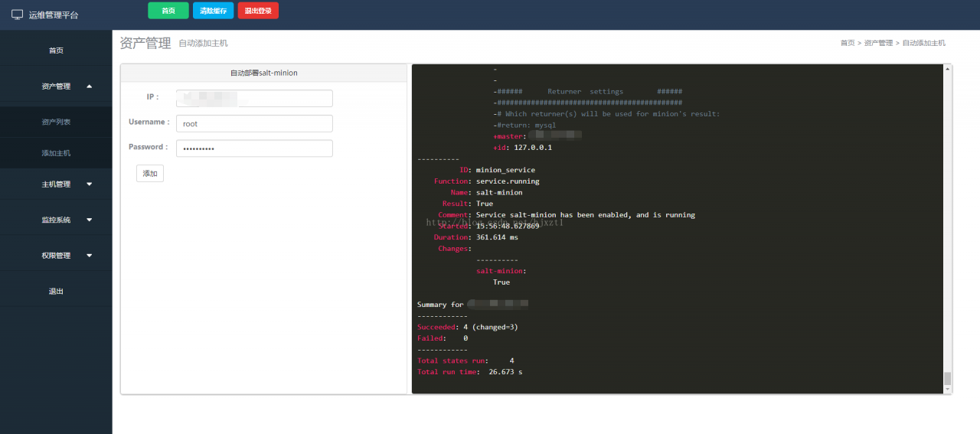Click the output panel scrollbar thumb

pyautogui.click(x=948, y=378)
